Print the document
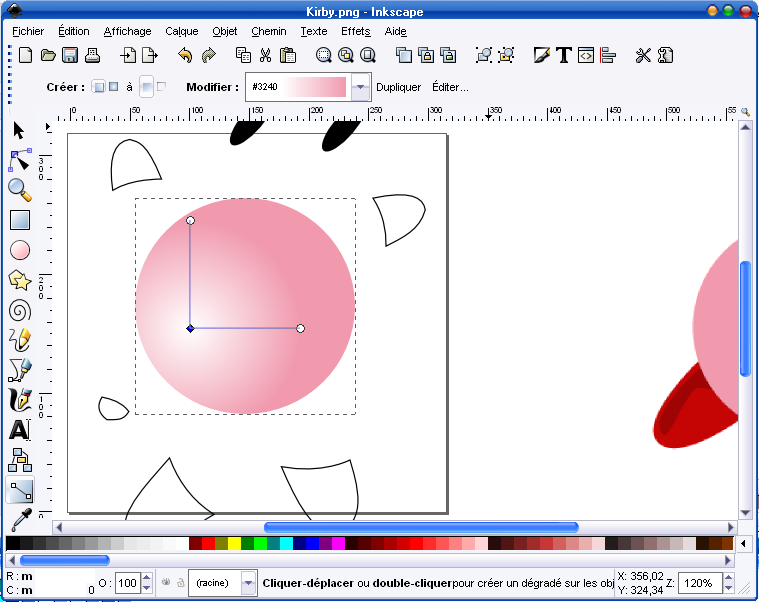The image size is (759, 602). [x=92, y=55]
